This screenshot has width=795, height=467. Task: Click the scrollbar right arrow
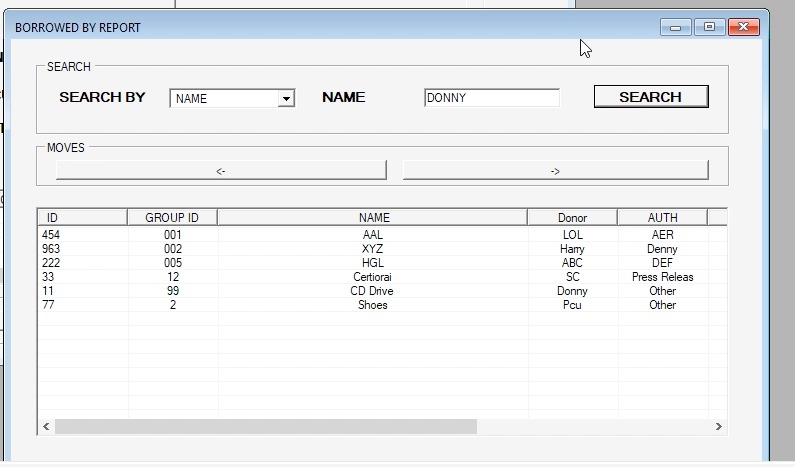[x=718, y=426]
